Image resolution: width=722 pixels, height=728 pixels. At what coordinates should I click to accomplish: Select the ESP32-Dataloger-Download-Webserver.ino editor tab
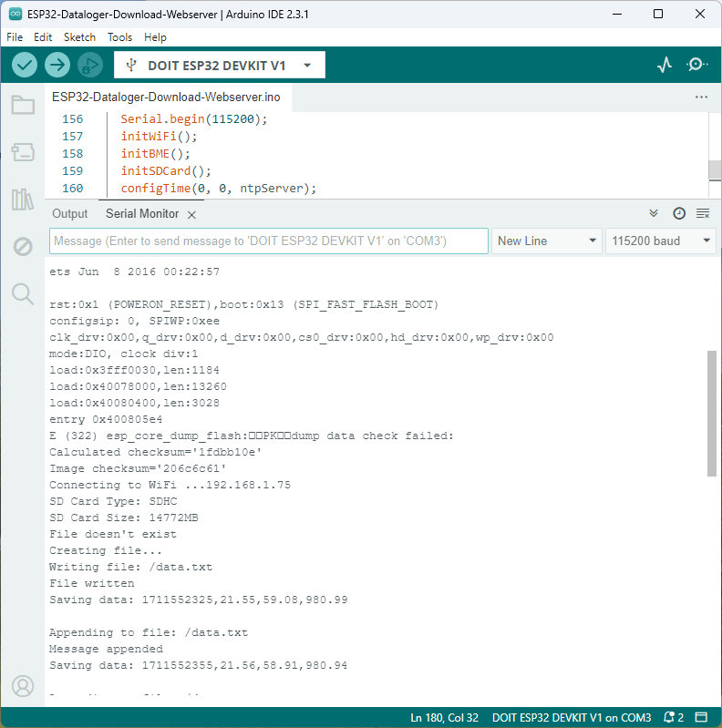166,97
